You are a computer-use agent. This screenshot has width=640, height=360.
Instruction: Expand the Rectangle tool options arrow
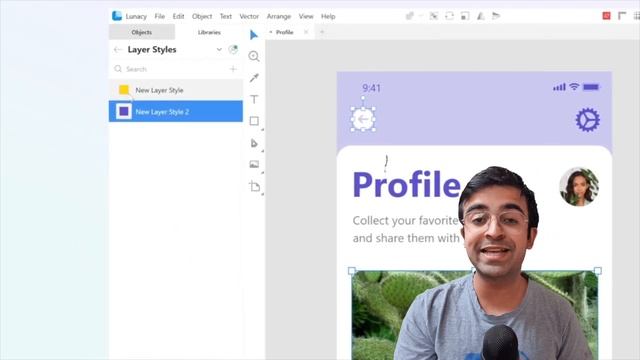262,129
